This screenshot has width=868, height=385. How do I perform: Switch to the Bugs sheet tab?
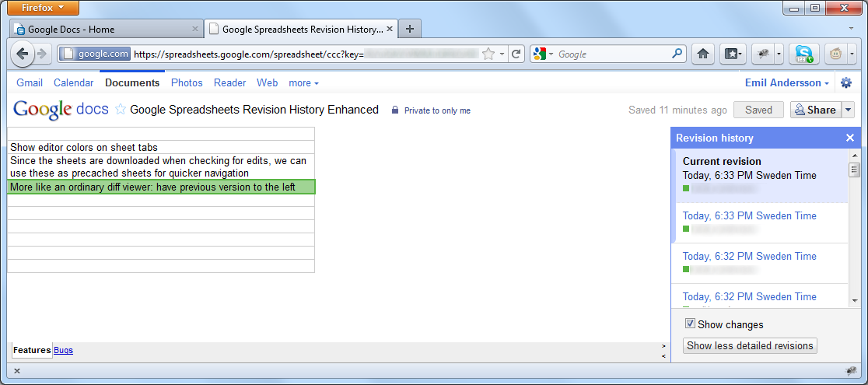pyautogui.click(x=63, y=350)
